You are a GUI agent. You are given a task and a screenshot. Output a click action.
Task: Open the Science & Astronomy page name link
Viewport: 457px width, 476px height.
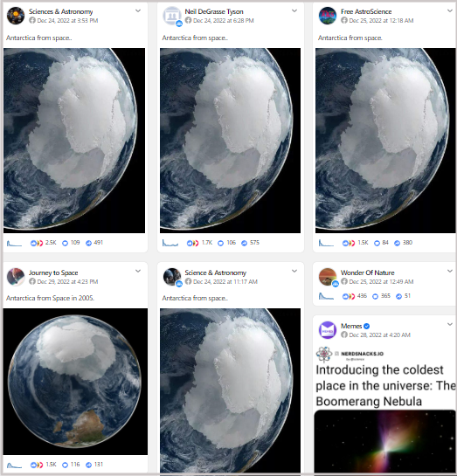(215, 272)
